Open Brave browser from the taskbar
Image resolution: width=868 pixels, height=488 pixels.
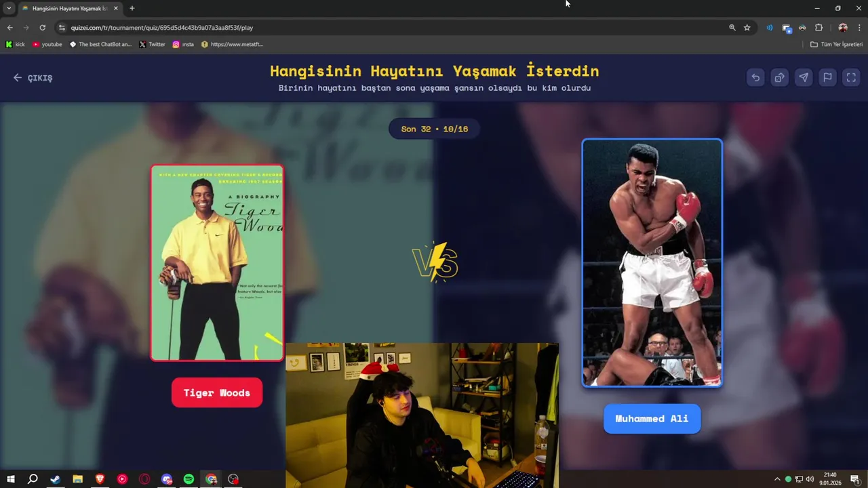coord(100,479)
